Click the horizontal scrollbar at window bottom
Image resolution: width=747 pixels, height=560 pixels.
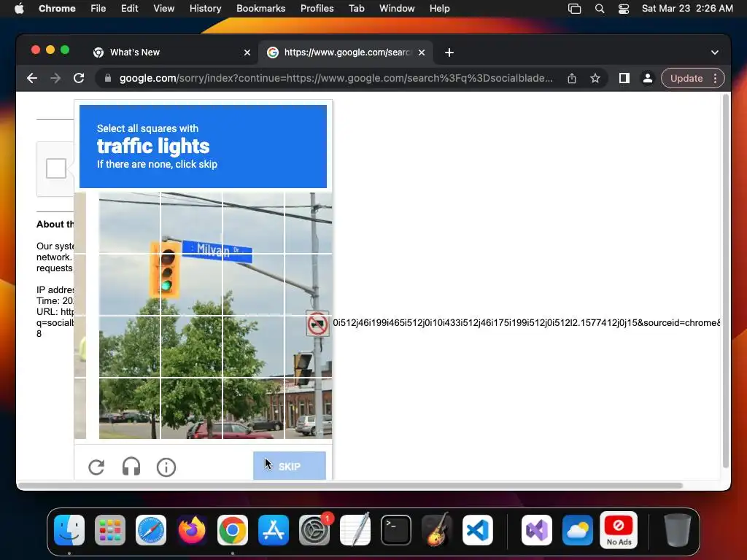pyautogui.click(x=350, y=486)
